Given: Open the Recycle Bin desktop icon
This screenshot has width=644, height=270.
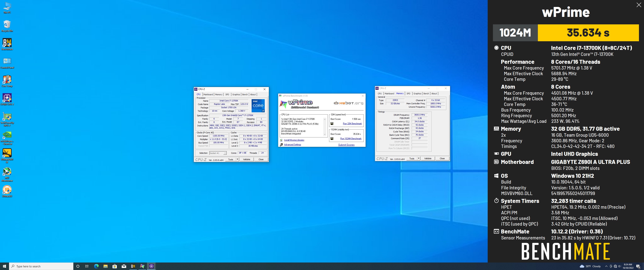Looking at the screenshot, I should point(7,26).
